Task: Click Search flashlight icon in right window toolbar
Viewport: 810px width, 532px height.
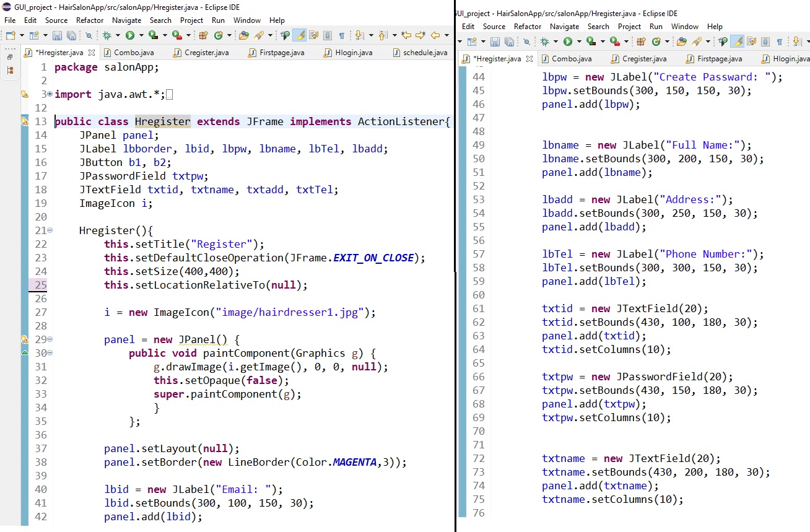Action: pyautogui.click(x=697, y=41)
